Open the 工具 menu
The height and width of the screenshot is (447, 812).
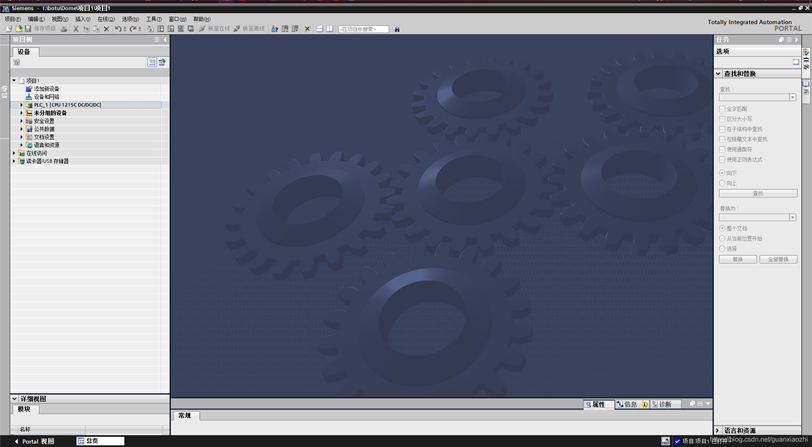[x=154, y=19]
